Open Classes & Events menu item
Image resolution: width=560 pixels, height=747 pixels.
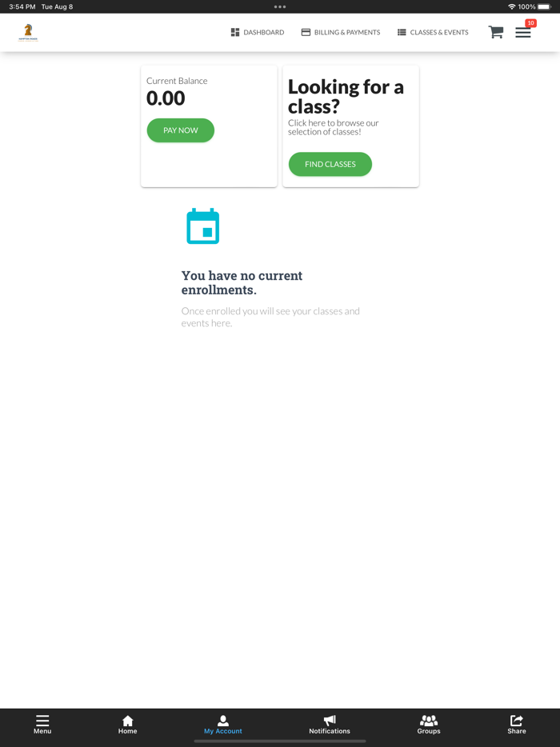(x=433, y=33)
